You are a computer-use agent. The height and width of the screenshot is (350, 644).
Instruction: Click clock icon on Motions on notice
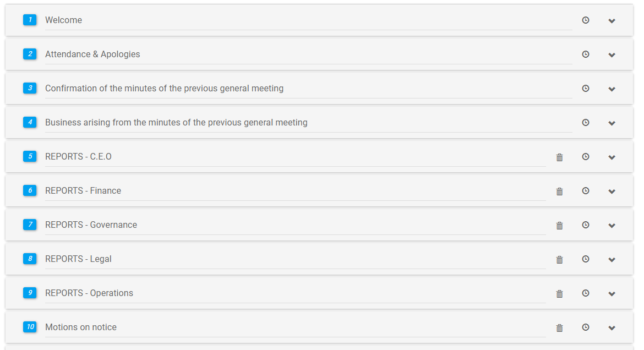point(586,327)
